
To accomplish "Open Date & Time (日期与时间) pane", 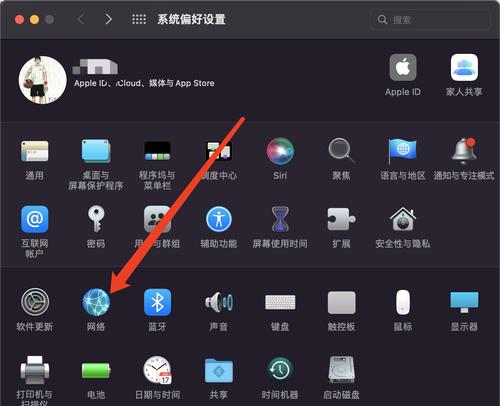I will (157, 370).
